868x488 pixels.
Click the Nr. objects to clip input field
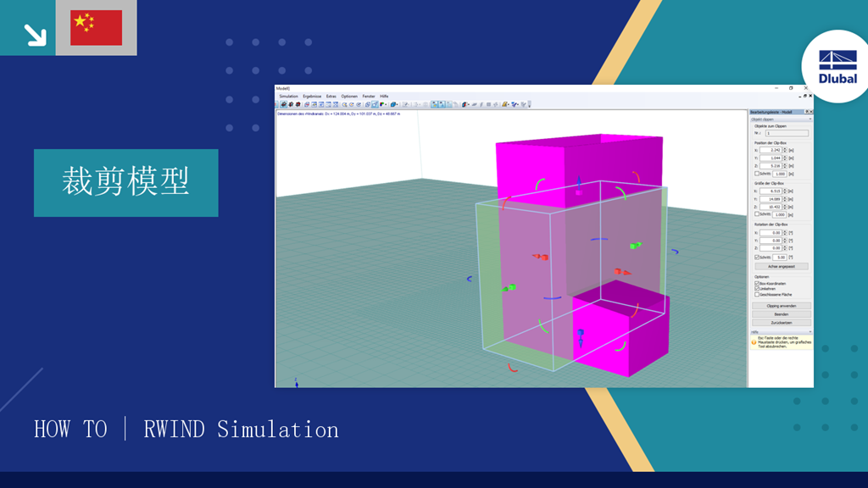787,133
